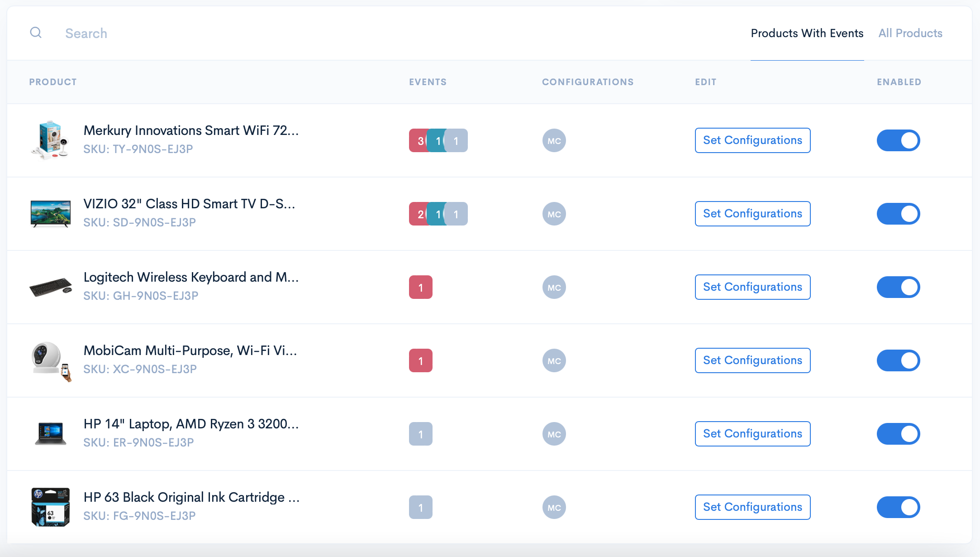Select the Products With Events tab
This screenshot has height=557, width=980.
(807, 33)
